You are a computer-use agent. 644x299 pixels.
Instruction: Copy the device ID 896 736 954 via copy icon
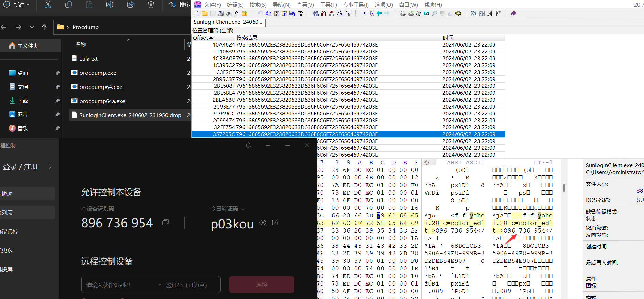pos(165,223)
